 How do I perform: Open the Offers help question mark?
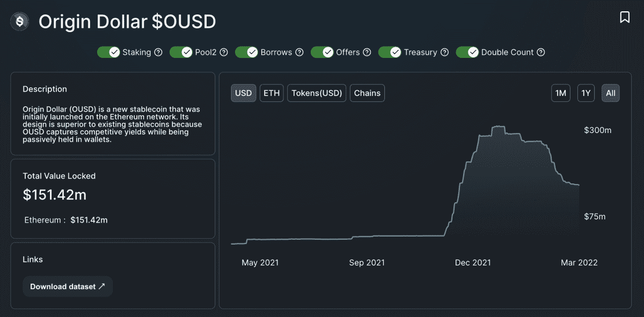(367, 52)
